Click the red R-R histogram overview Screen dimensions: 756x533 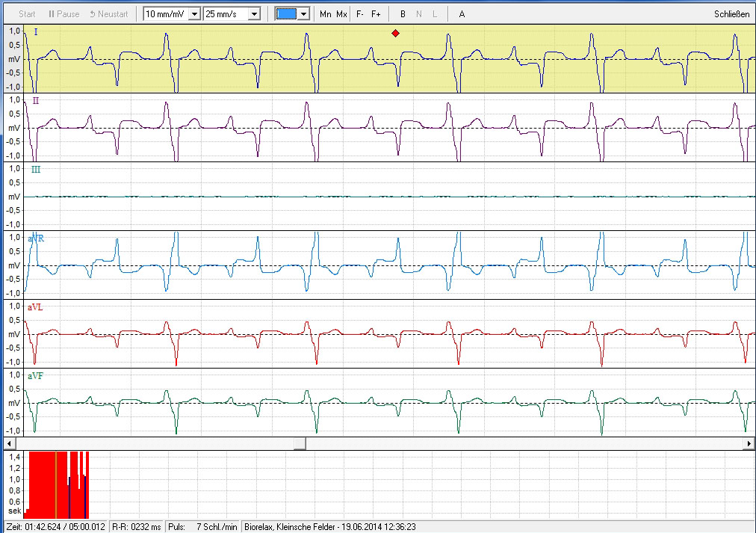pos(57,484)
